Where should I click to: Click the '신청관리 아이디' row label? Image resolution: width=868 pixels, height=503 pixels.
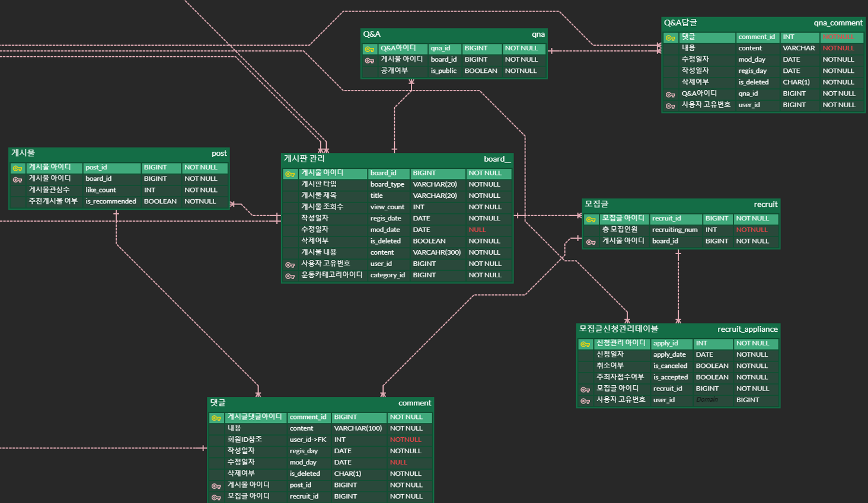[621, 343]
